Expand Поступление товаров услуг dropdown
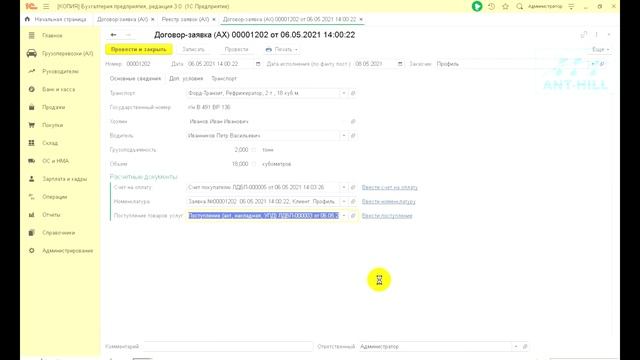 point(344,216)
